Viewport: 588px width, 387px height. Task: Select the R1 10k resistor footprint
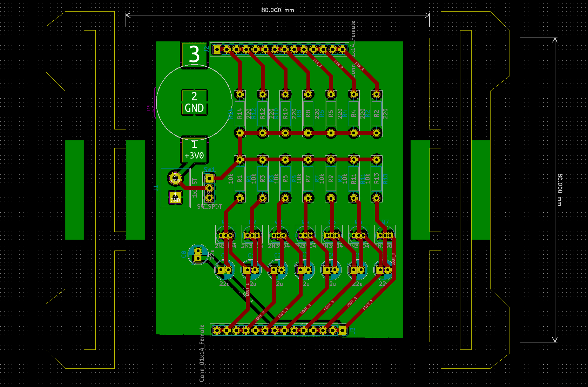240,179
